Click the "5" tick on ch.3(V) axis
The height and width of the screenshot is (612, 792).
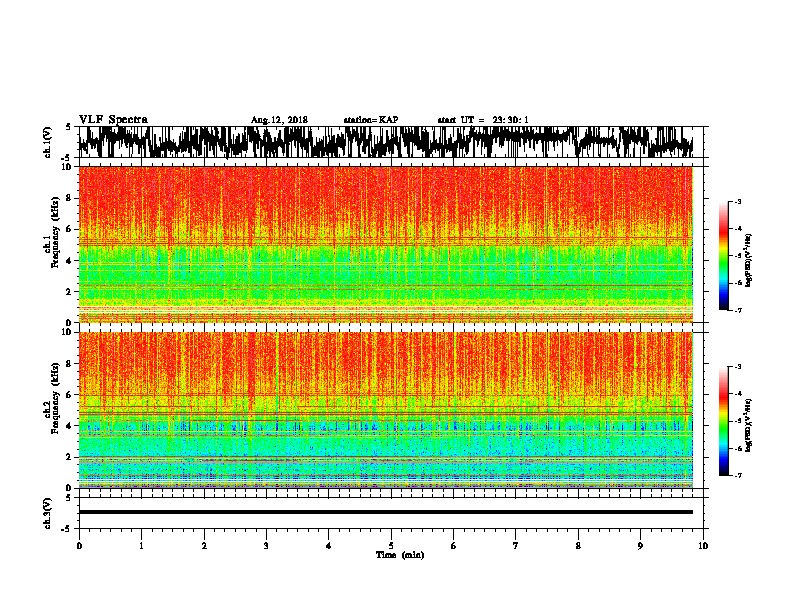[x=69, y=498]
